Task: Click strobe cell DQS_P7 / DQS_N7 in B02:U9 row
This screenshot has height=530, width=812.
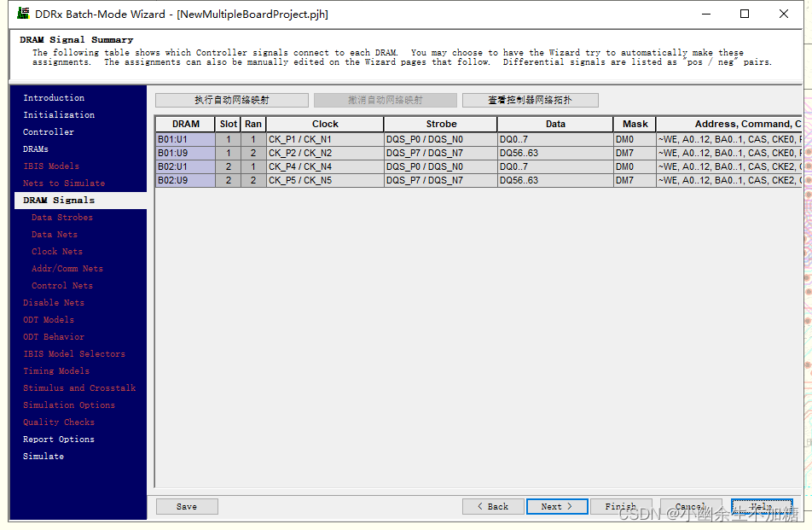Action: (441, 180)
